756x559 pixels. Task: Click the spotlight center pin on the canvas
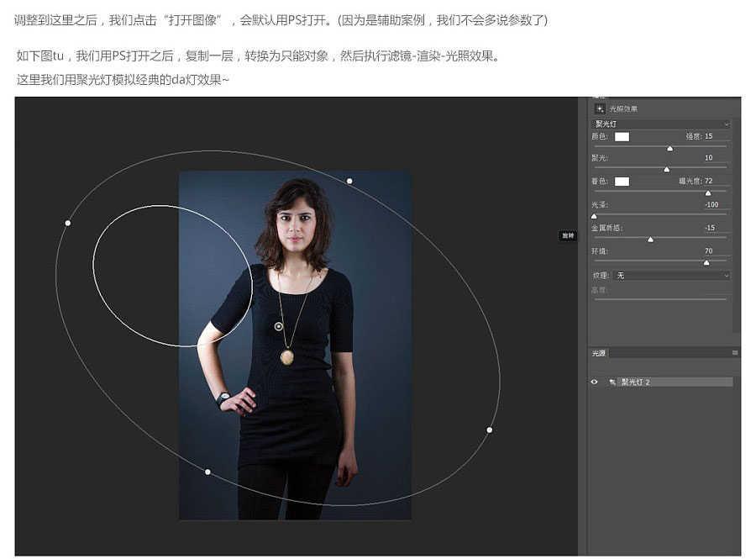coord(279,325)
